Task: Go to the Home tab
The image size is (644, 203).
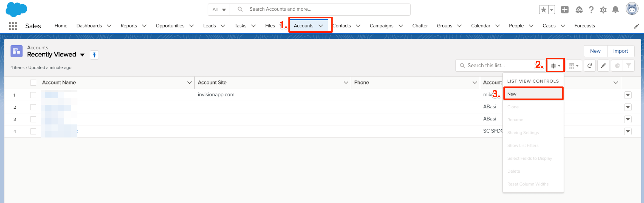Action: pyautogui.click(x=61, y=26)
